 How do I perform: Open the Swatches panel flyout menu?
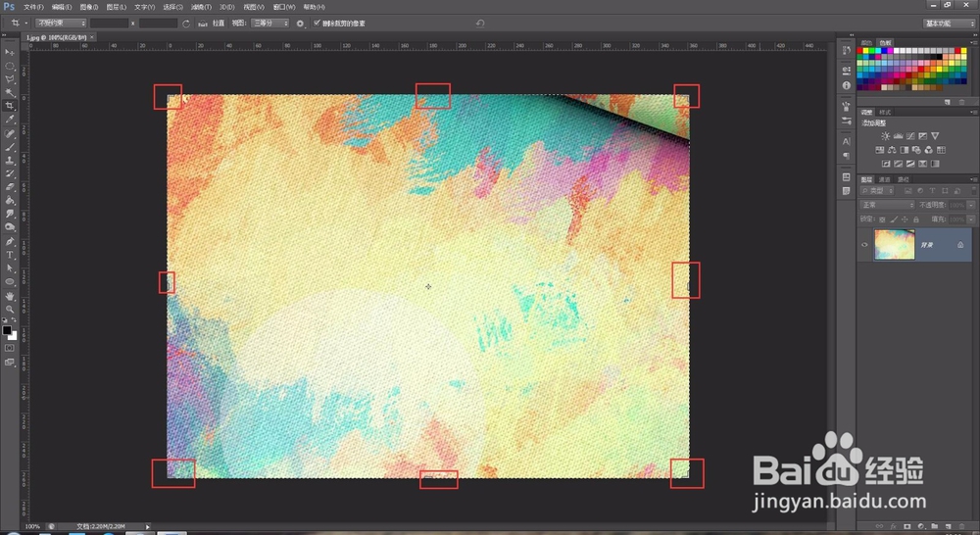tap(973, 42)
